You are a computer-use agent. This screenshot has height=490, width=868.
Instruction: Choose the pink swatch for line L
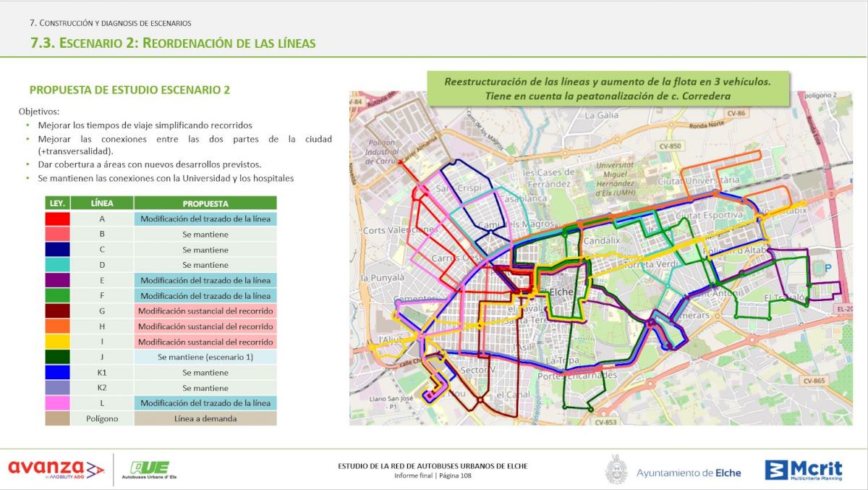coord(57,403)
